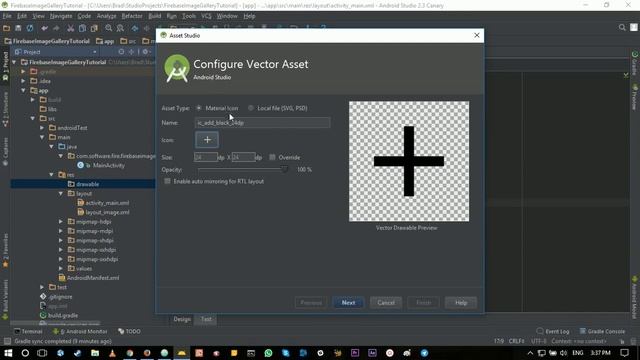Image resolution: width=640 pixels, height=360 pixels.
Task: Open the Android Monitor tool window
Action: point(80,331)
